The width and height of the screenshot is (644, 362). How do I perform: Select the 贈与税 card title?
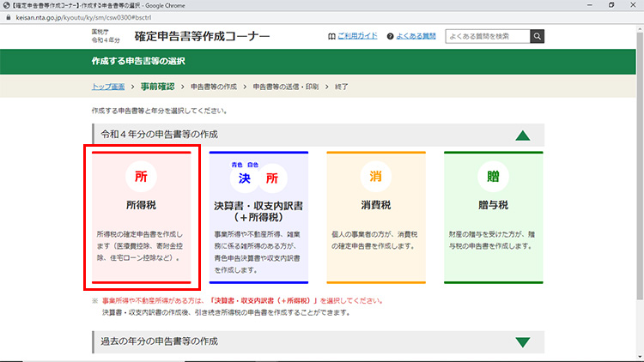(x=493, y=206)
